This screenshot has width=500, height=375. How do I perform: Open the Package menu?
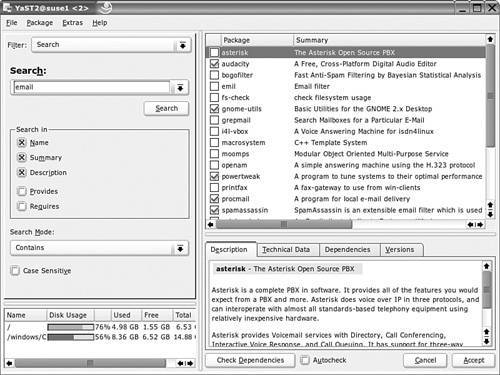click(x=40, y=23)
